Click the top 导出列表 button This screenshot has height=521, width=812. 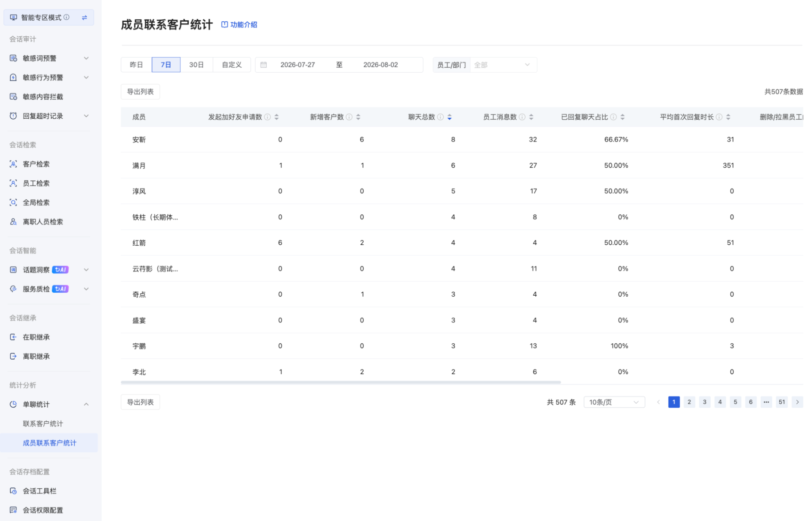point(140,92)
